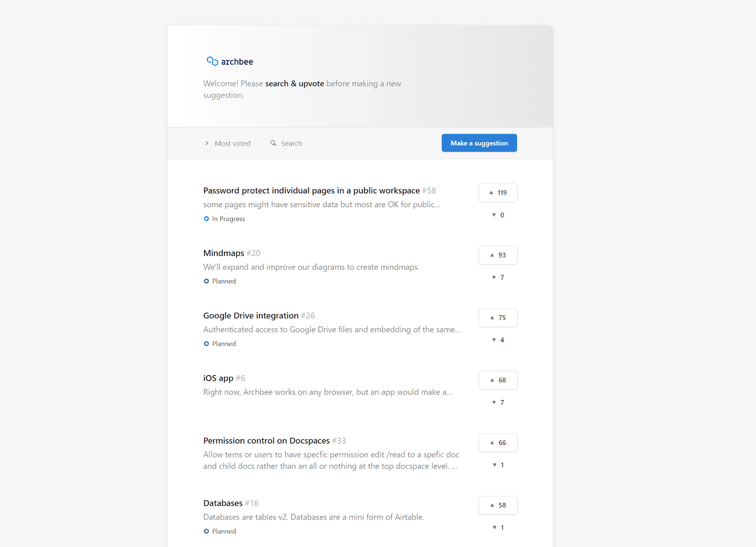Downvote the iOS app suggestion
This screenshot has height=547, width=756.
click(498, 402)
